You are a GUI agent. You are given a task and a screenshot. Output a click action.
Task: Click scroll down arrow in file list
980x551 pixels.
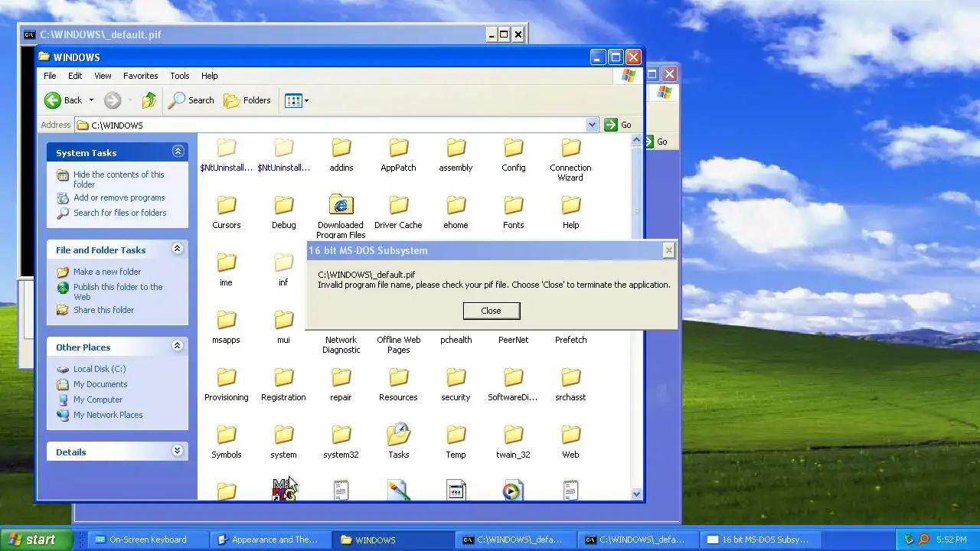636,494
